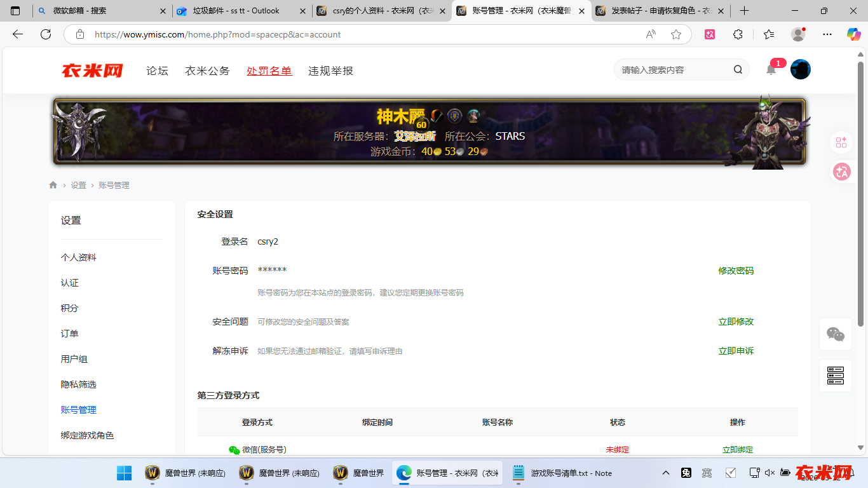Click 立即绑定 for WeChat login
Viewport: 868px width, 488px height.
coord(738,450)
